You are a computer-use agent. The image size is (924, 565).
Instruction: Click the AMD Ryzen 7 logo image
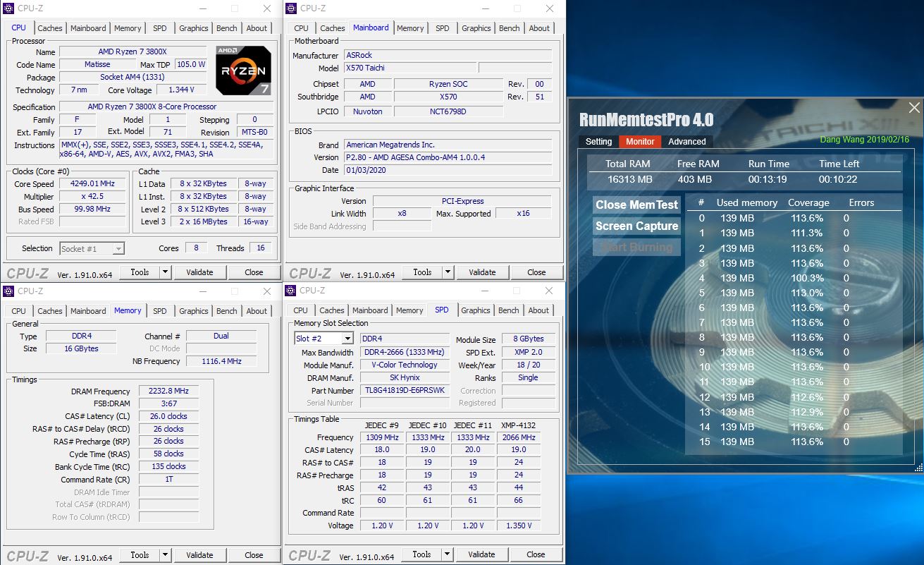tap(244, 71)
